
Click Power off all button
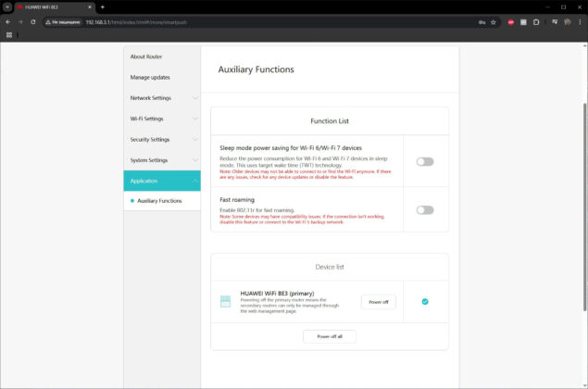pyautogui.click(x=330, y=336)
